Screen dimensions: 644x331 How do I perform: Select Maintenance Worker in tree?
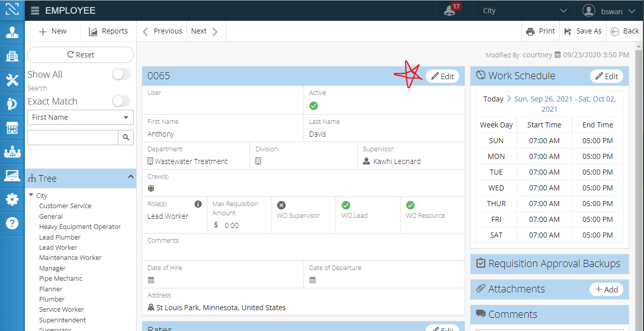click(x=70, y=257)
